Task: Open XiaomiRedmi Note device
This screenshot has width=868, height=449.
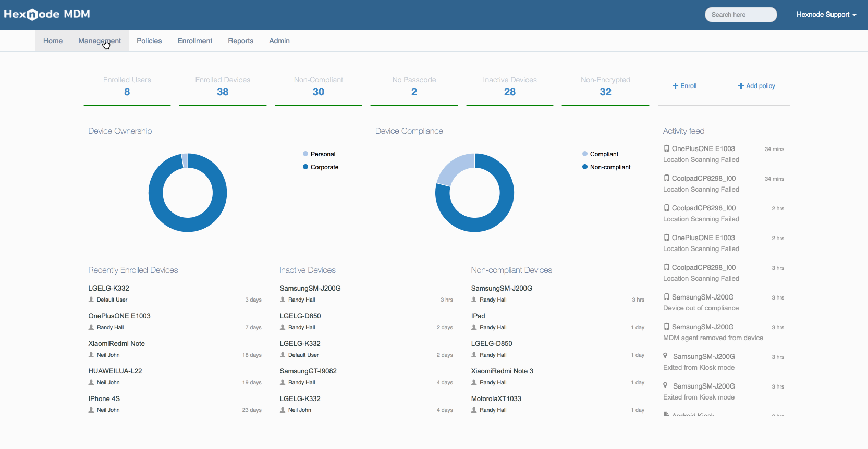Action: tap(116, 343)
